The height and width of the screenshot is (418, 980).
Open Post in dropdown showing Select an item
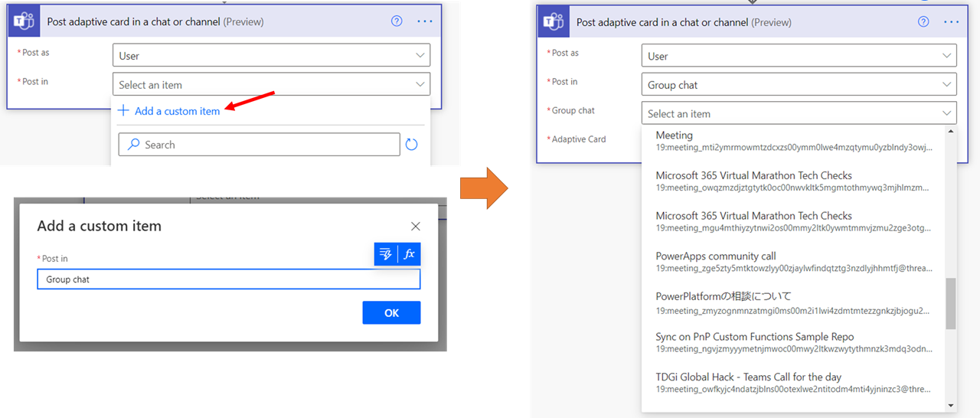[x=271, y=84]
